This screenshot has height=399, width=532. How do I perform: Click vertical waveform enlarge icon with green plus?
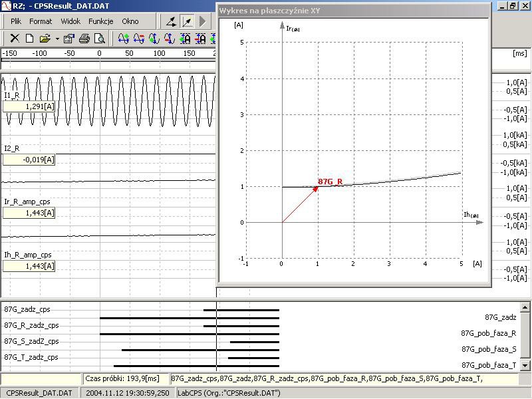pos(154,39)
